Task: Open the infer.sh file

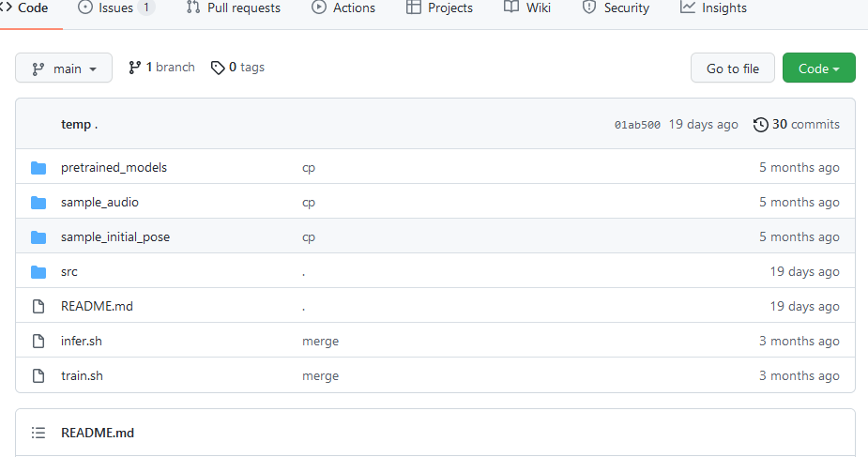Action: point(82,341)
